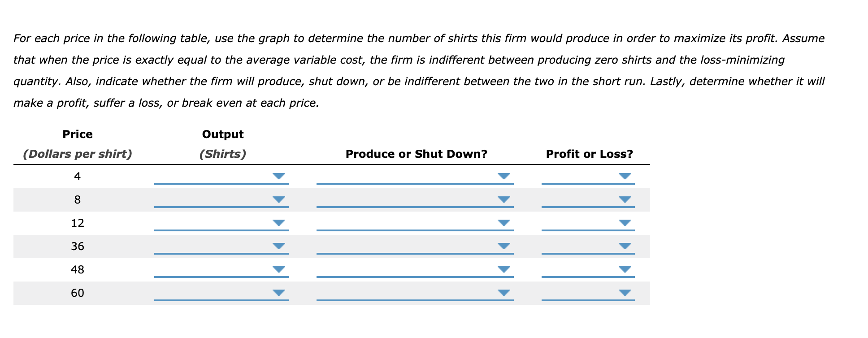Open Produce or Shut Down dropdown for price 60
868x338 pixels.
coord(503,293)
